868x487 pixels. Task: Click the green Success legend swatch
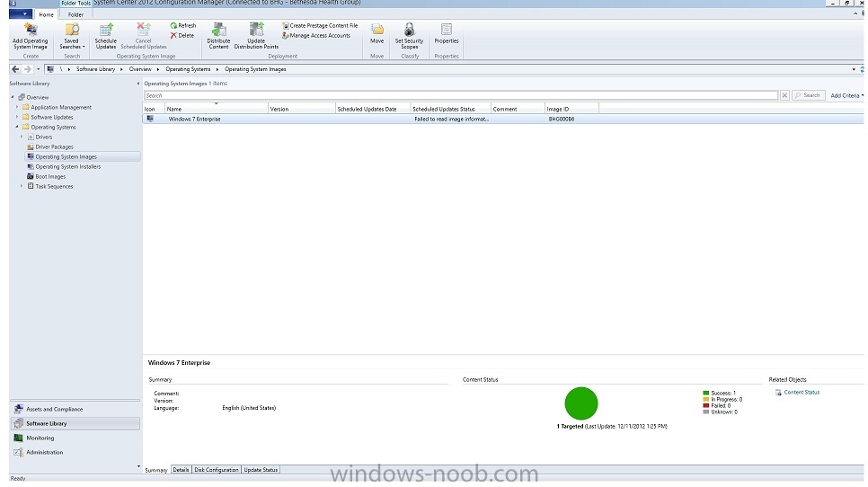click(x=705, y=393)
